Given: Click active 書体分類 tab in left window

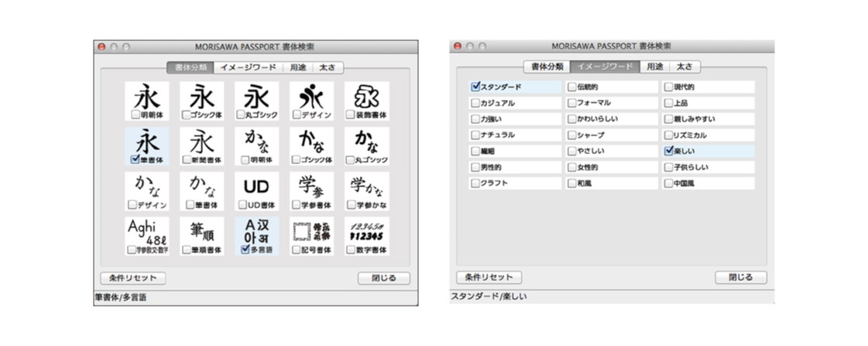Looking at the screenshot, I should [190, 67].
